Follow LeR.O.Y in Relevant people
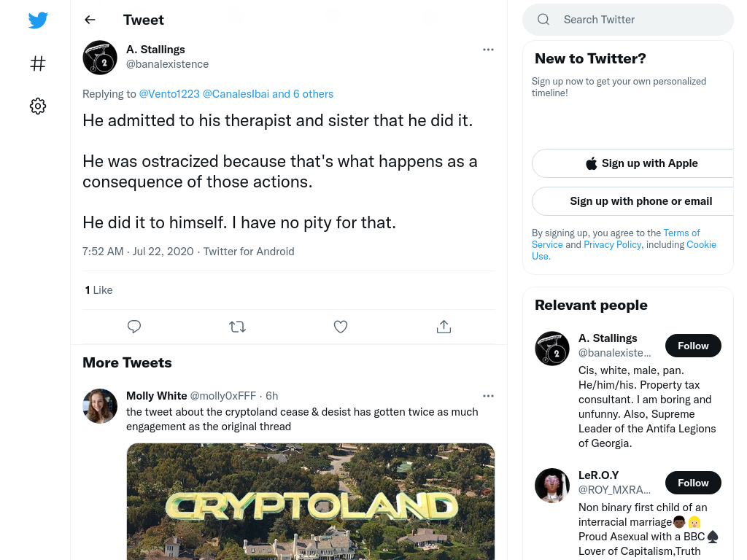The image size is (747, 560). (x=693, y=483)
